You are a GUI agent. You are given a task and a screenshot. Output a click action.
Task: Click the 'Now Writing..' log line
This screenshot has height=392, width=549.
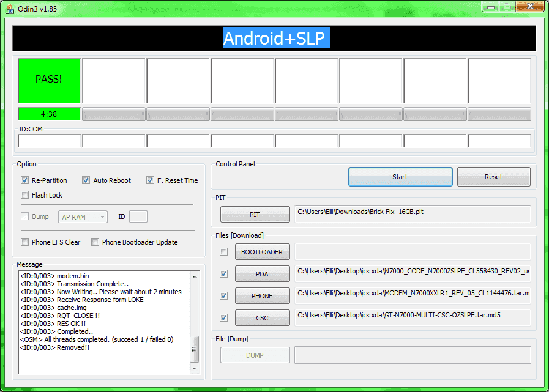point(101,292)
